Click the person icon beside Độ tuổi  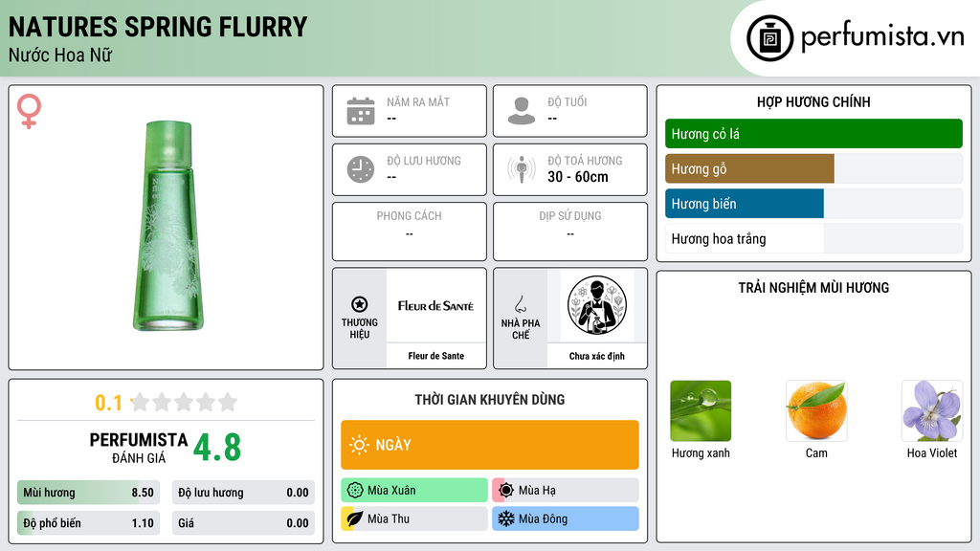tap(522, 111)
